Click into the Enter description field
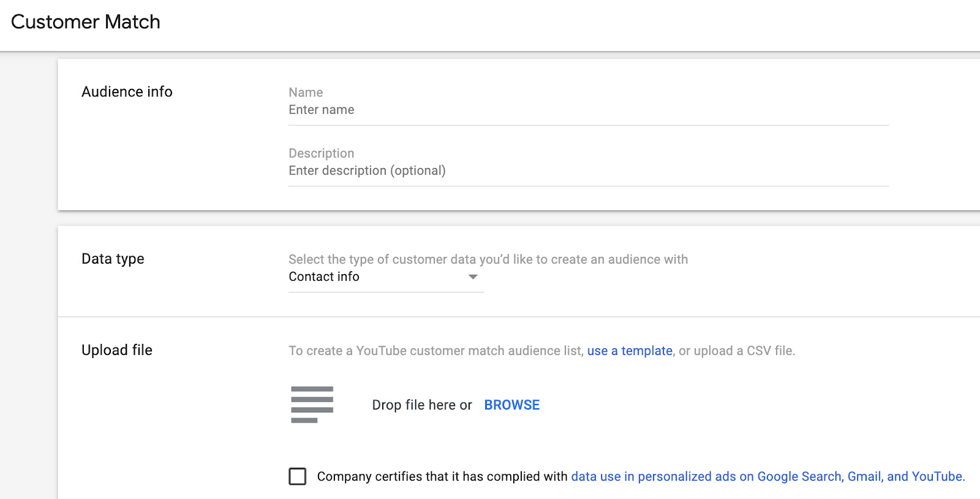Screen dimensions: 980x499 point(588,171)
